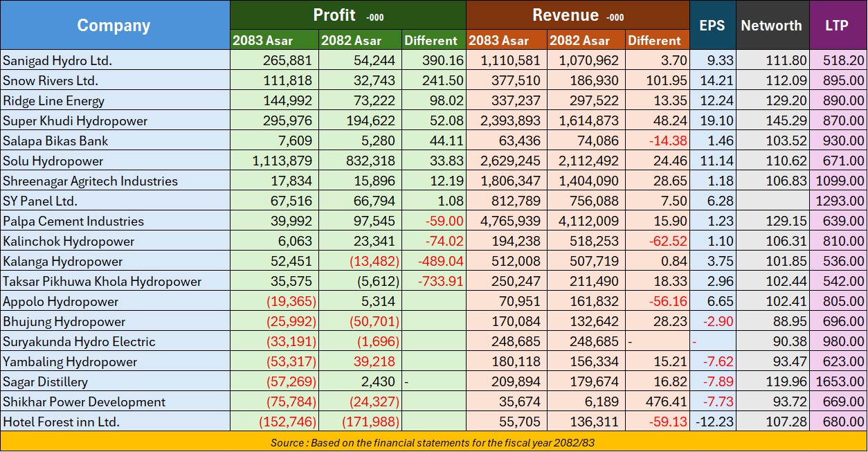The height and width of the screenshot is (452, 868).
Task: Select the Bhujung Hydropower cell
Action: coord(115,321)
